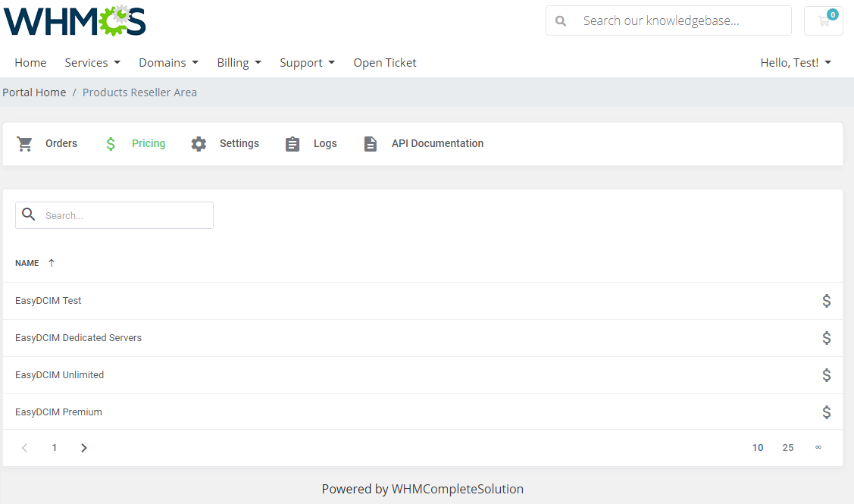Go to the next page arrow
This screenshot has height=504, width=854.
pos(84,448)
